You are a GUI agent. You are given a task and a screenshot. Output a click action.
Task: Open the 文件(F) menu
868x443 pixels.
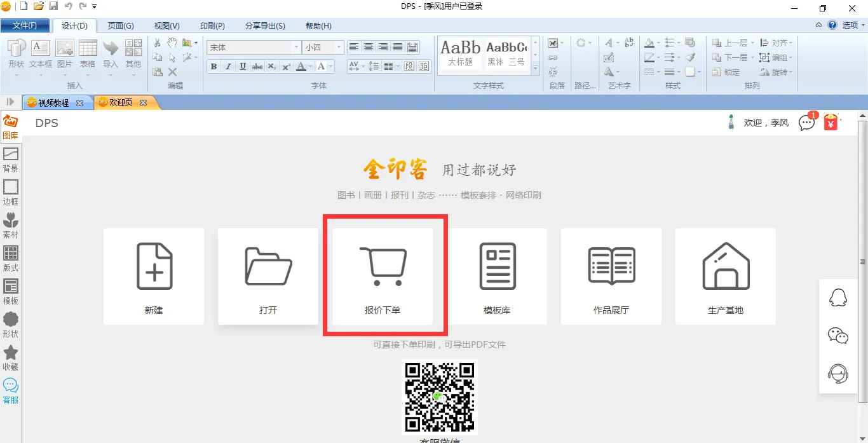coord(25,26)
